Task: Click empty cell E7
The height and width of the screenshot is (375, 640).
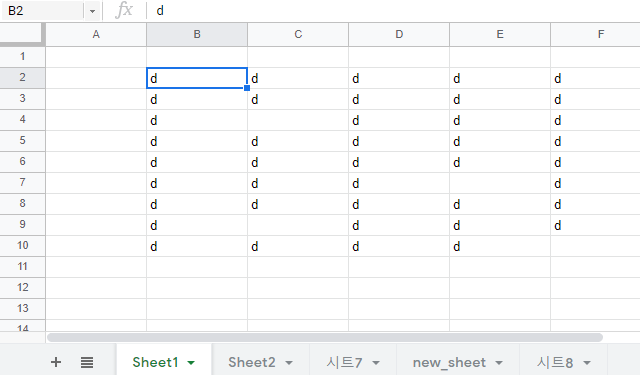Action: click(x=500, y=183)
